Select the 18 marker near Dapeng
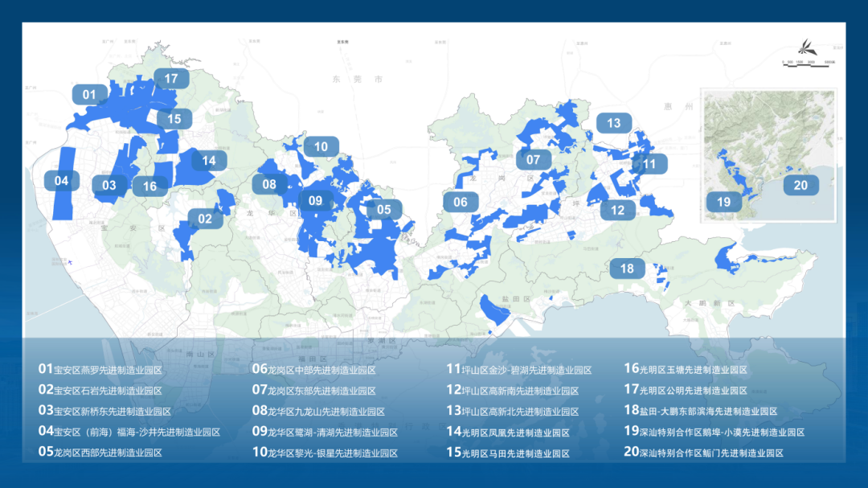Image resolution: width=868 pixels, height=488 pixels. [627, 269]
